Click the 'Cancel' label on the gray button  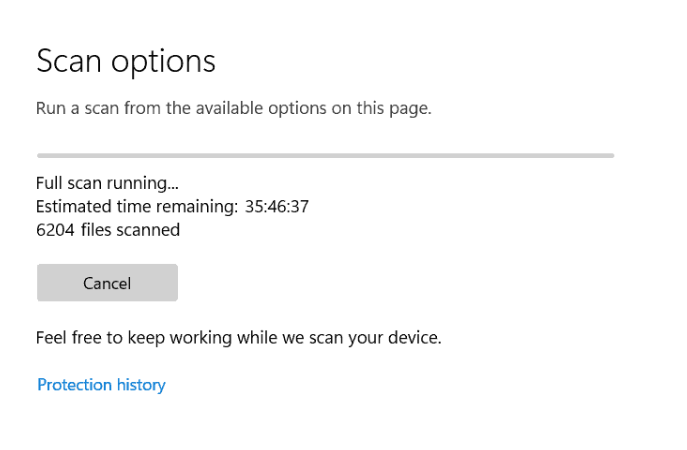(x=107, y=283)
